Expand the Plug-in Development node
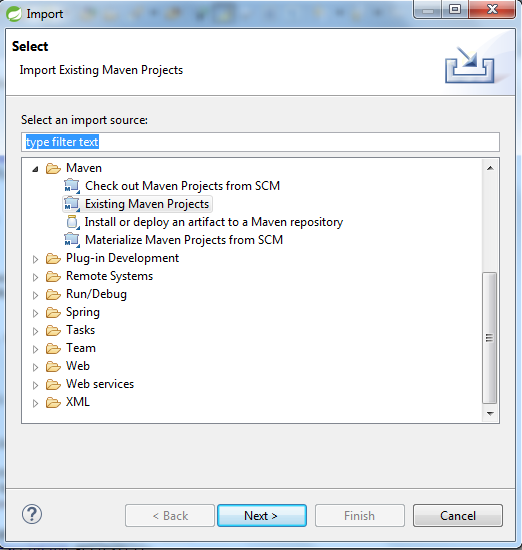The width and height of the screenshot is (522, 550). coord(35,259)
